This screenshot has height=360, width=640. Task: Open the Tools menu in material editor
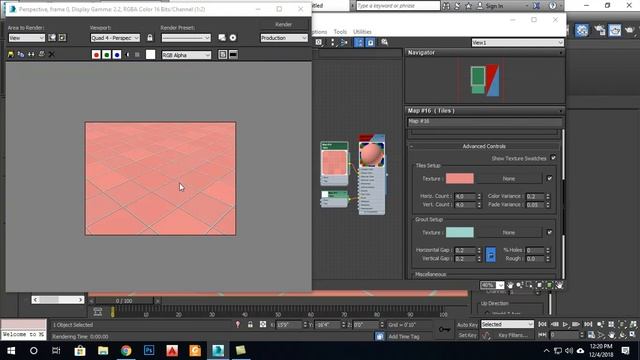point(340,32)
